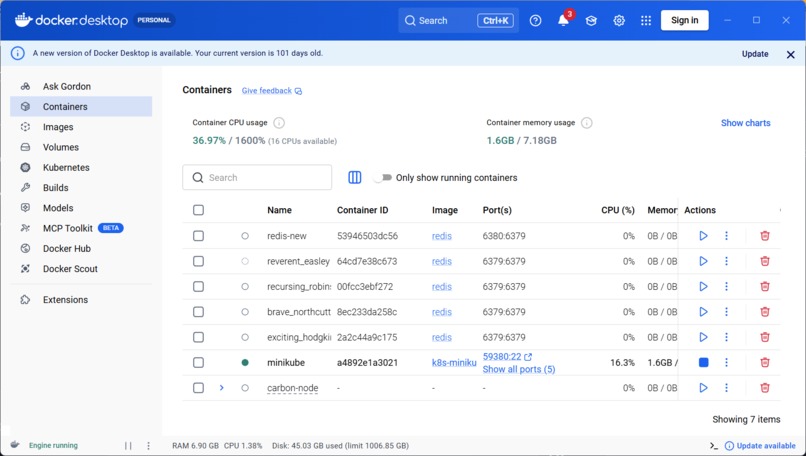Open terminal from the status bar

click(713, 446)
